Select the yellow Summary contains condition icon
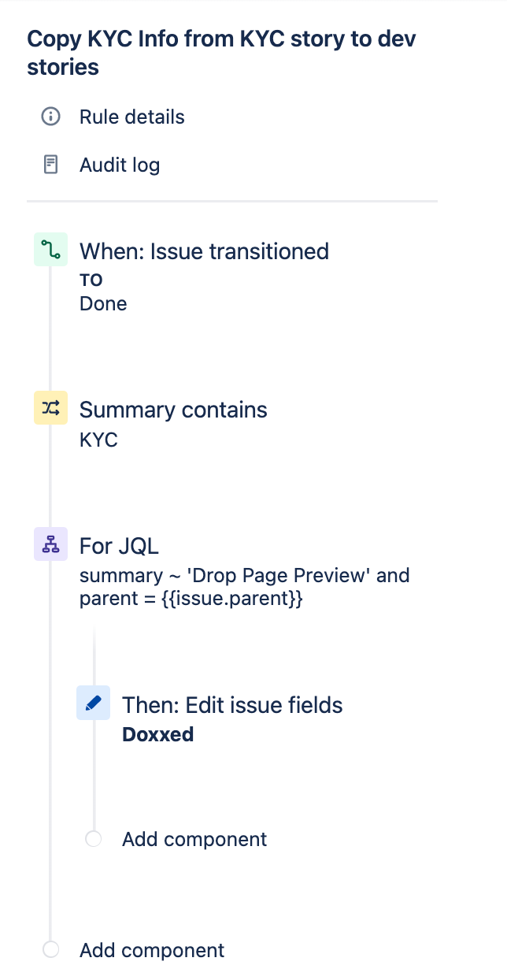Screen dimensions: 507x980 pyautogui.click(x=50, y=408)
